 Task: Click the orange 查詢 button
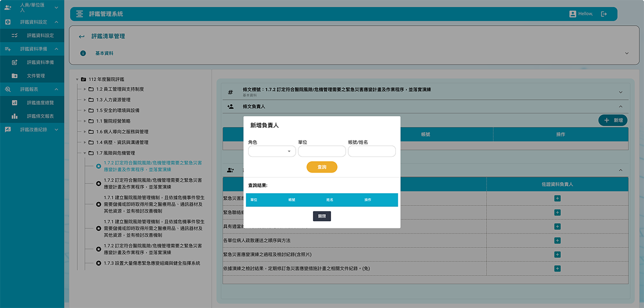point(322,167)
